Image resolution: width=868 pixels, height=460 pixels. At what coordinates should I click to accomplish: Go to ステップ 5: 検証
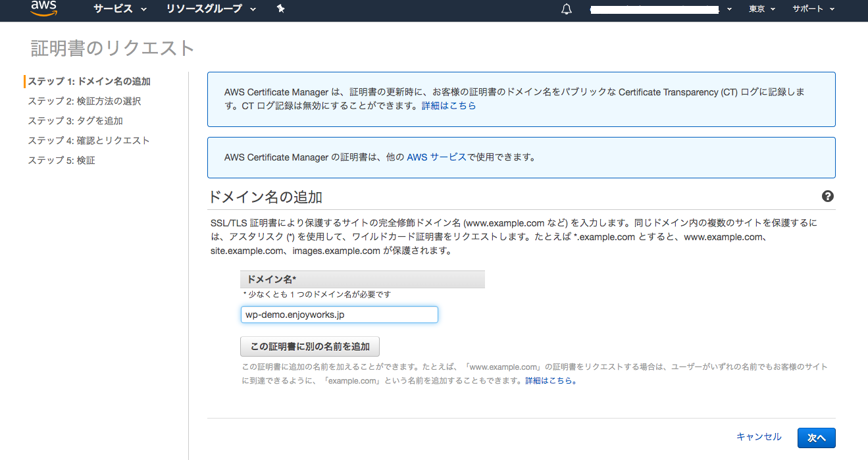[x=61, y=160]
